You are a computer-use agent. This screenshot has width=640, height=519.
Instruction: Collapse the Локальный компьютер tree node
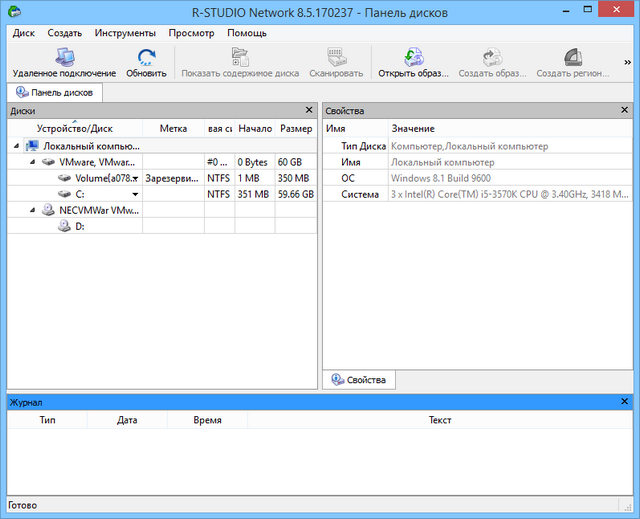click(x=17, y=146)
